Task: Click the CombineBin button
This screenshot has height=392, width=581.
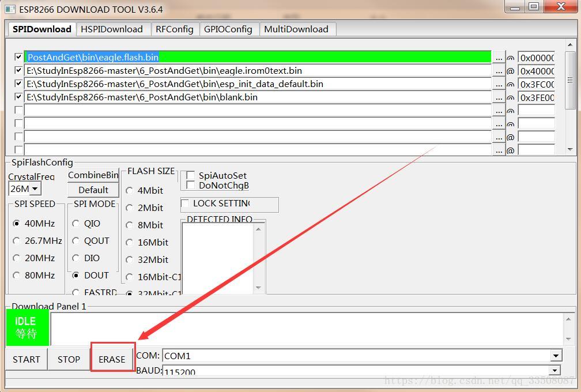Action: (93, 175)
